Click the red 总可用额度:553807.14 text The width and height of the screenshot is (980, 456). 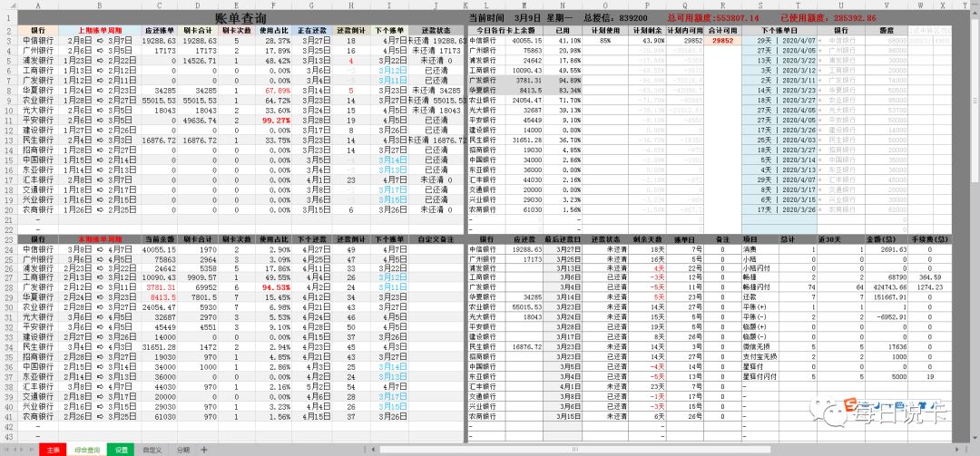[713, 18]
